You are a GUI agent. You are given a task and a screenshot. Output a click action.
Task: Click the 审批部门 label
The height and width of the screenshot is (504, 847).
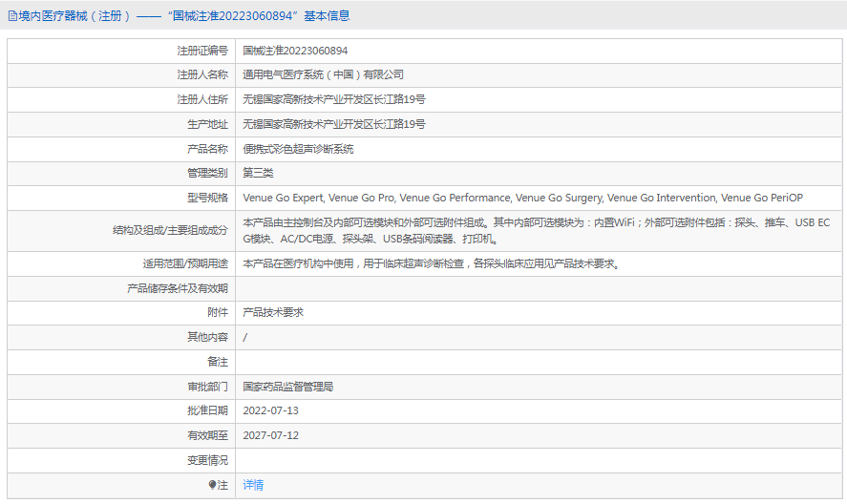(x=207, y=387)
